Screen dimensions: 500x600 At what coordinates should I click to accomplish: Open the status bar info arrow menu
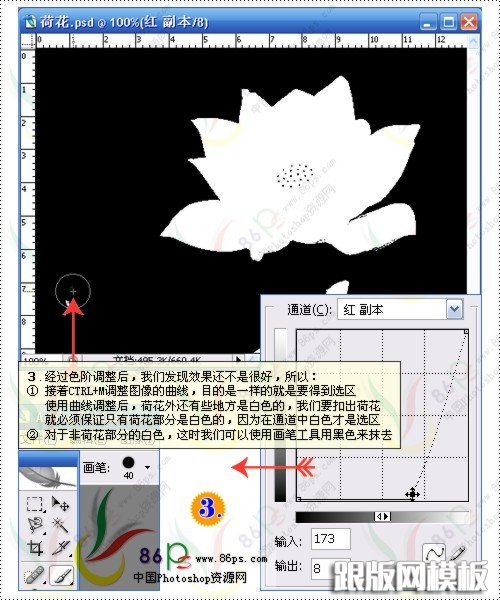point(238,359)
